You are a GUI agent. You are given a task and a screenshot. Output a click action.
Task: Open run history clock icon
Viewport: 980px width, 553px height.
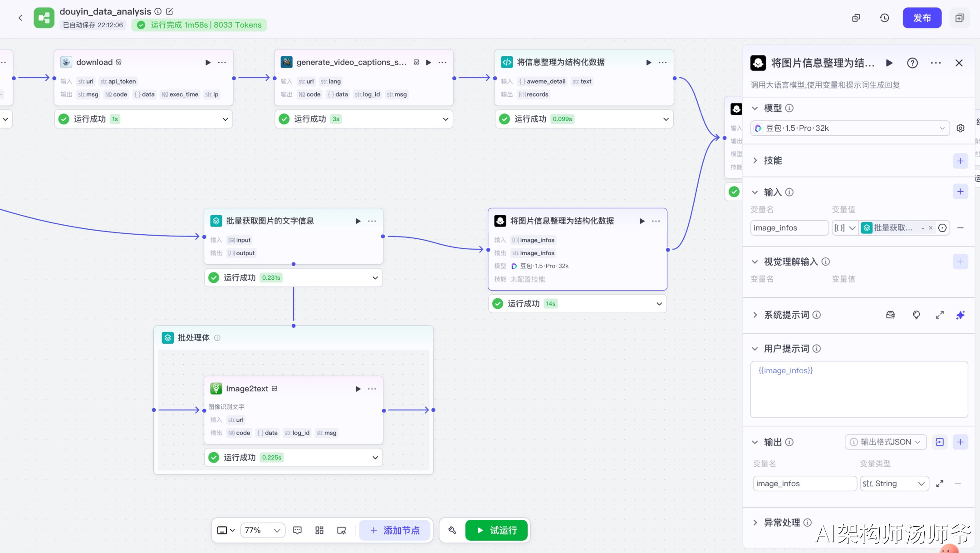[x=884, y=18]
